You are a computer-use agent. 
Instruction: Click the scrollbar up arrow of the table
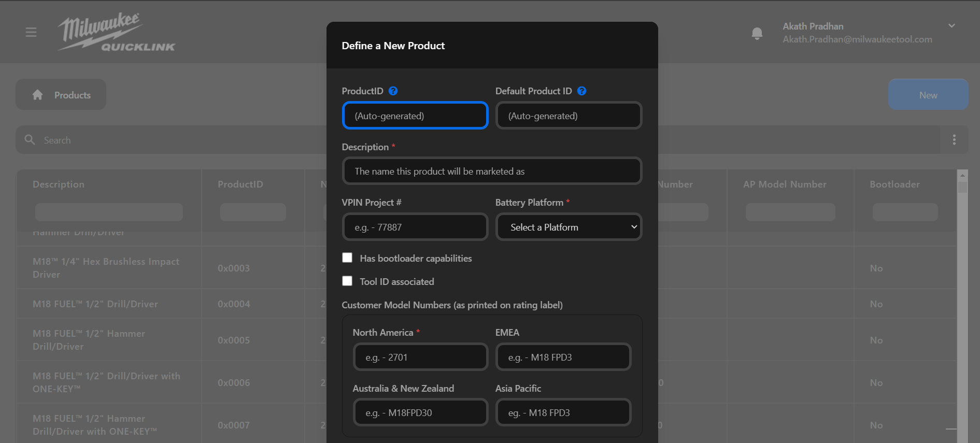point(963,175)
